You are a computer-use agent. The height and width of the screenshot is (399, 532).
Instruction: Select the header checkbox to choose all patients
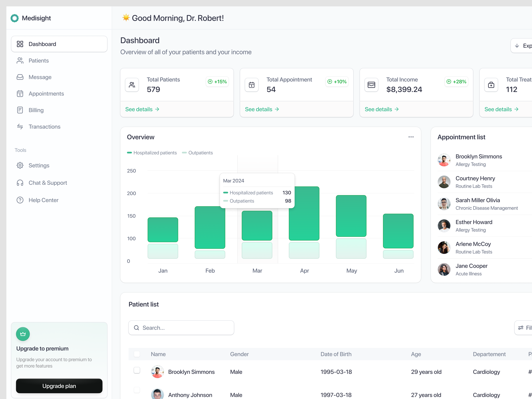point(137,354)
